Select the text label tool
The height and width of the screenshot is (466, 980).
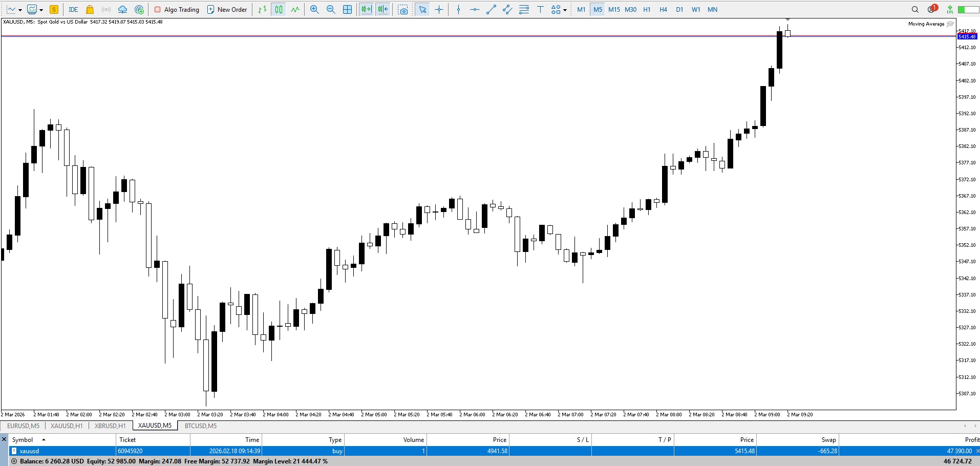click(x=540, y=9)
